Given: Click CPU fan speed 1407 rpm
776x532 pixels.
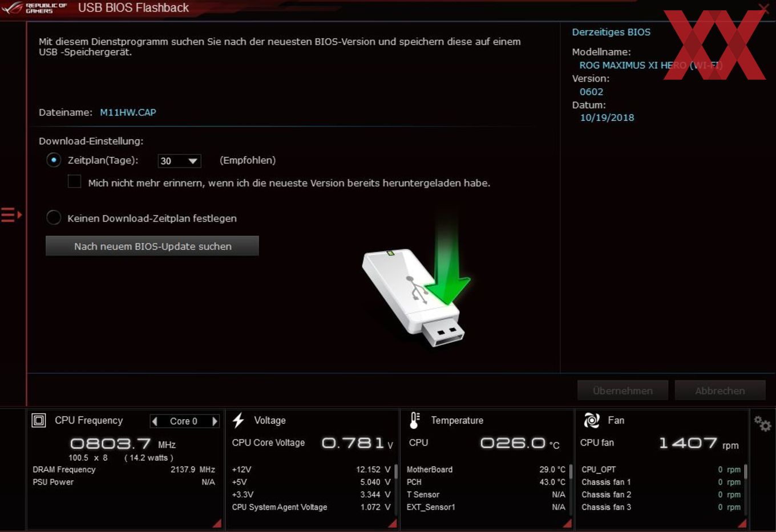Looking at the screenshot, I should point(699,443).
